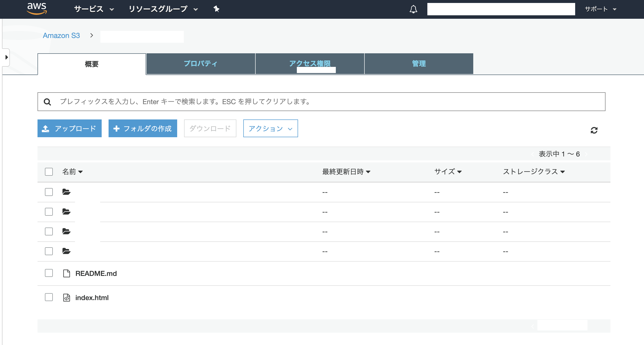
Task: Switch to the プロパティ tab
Action: (x=200, y=64)
